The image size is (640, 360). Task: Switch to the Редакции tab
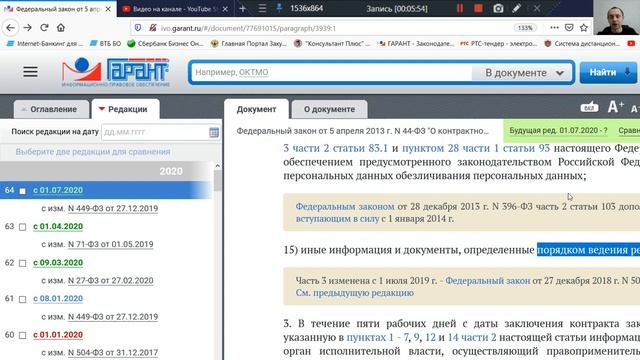tap(125, 109)
